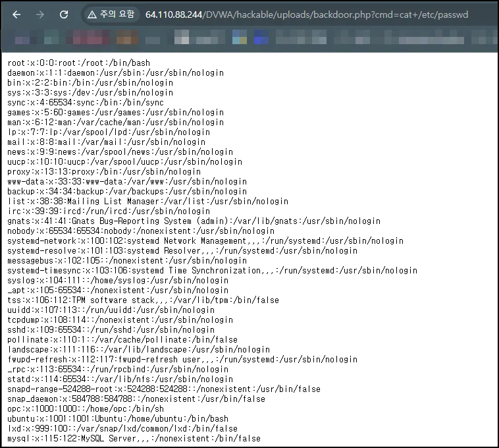The height and width of the screenshot is (448, 499).
Task: Click the daemon user entry line
Action: (x=115, y=73)
